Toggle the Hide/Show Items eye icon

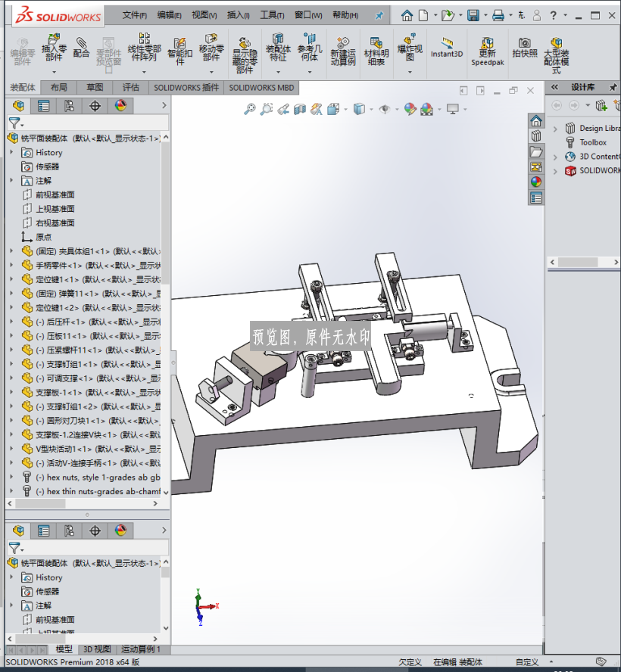point(385,109)
